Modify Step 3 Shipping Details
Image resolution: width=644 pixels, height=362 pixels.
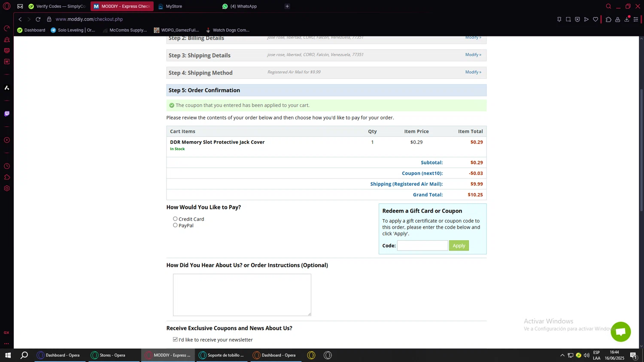[473, 54]
